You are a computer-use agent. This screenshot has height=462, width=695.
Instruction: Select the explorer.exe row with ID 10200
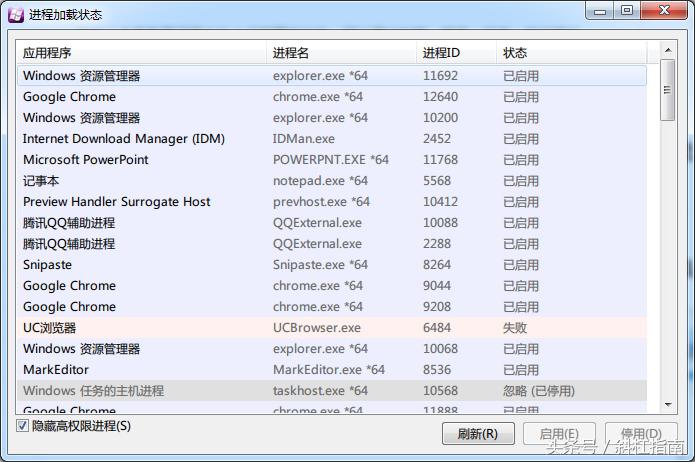pyautogui.click(x=332, y=118)
